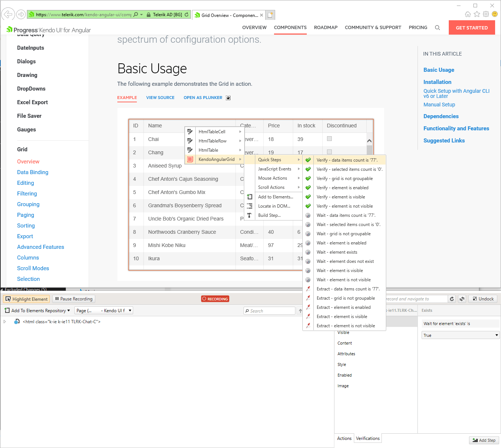Screen dimensions: 501x448
Task: Click the Add Step button
Action: pos(484,440)
